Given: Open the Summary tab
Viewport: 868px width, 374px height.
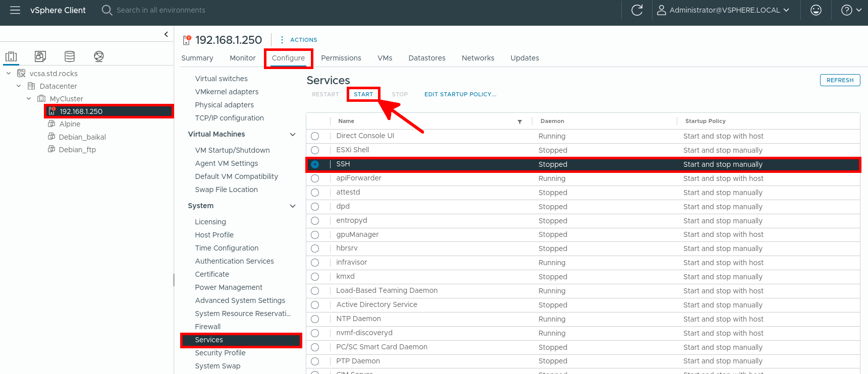Looking at the screenshot, I should click(197, 58).
